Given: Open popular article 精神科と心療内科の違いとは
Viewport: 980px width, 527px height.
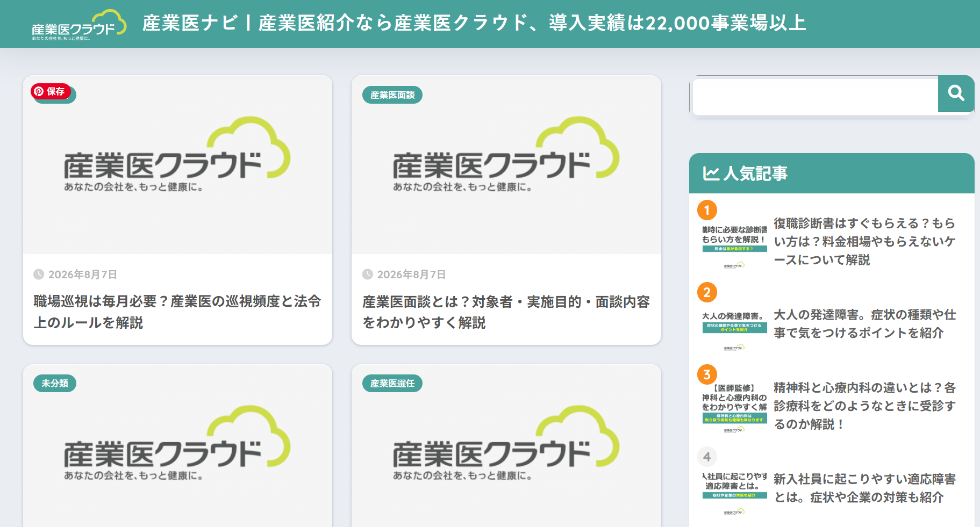Looking at the screenshot, I should coord(864,406).
